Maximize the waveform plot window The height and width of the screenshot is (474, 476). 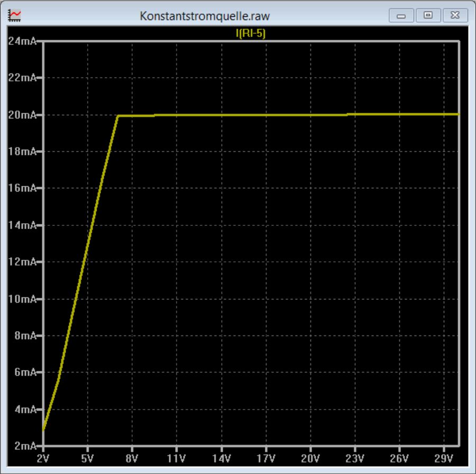(428, 15)
